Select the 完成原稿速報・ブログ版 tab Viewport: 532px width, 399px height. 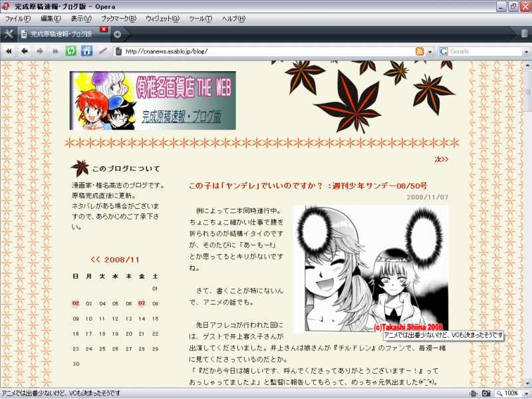point(64,34)
